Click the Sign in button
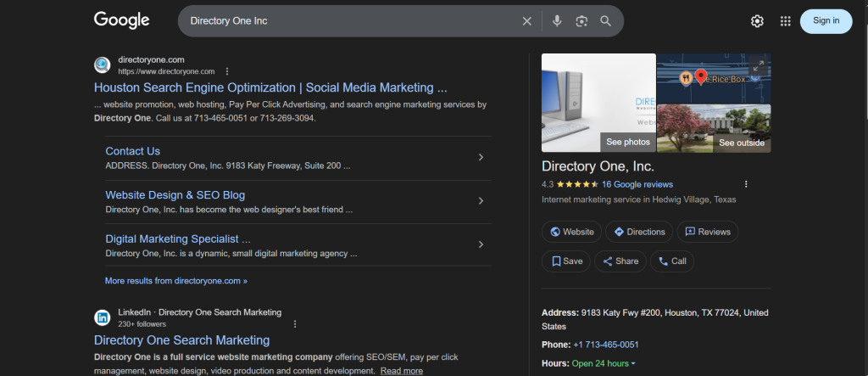 pyautogui.click(x=826, y=21)
